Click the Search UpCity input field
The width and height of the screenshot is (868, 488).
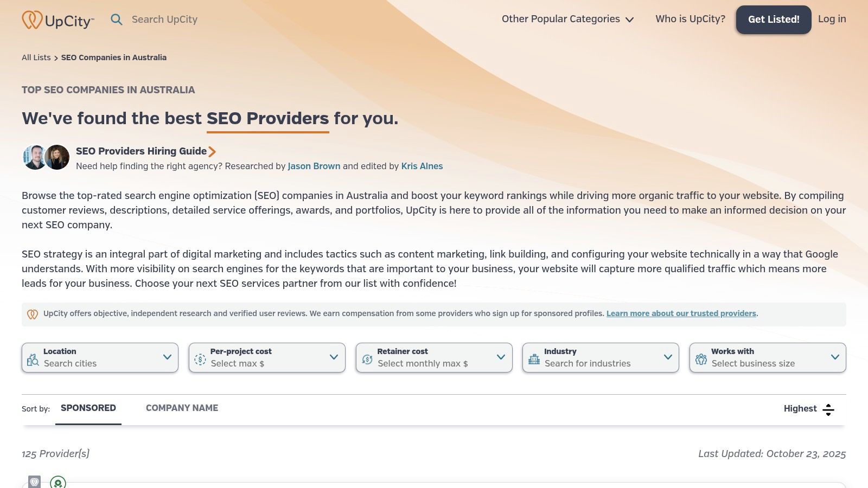164,20
